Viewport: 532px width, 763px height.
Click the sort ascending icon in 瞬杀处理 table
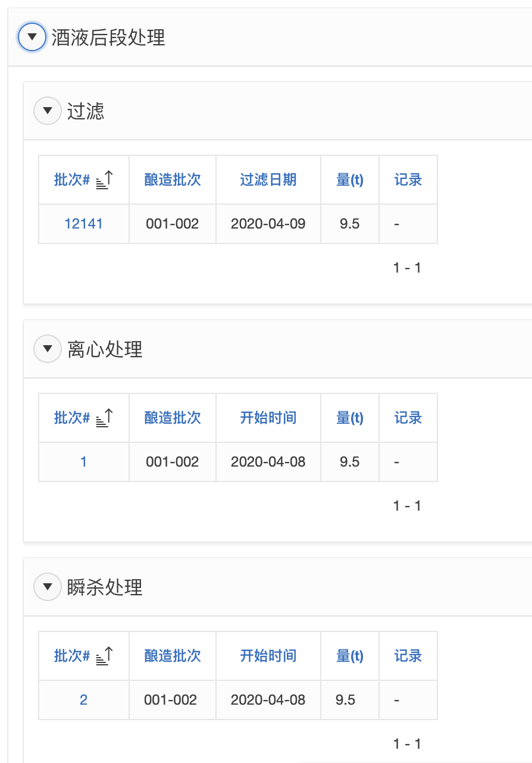point(104,656)
